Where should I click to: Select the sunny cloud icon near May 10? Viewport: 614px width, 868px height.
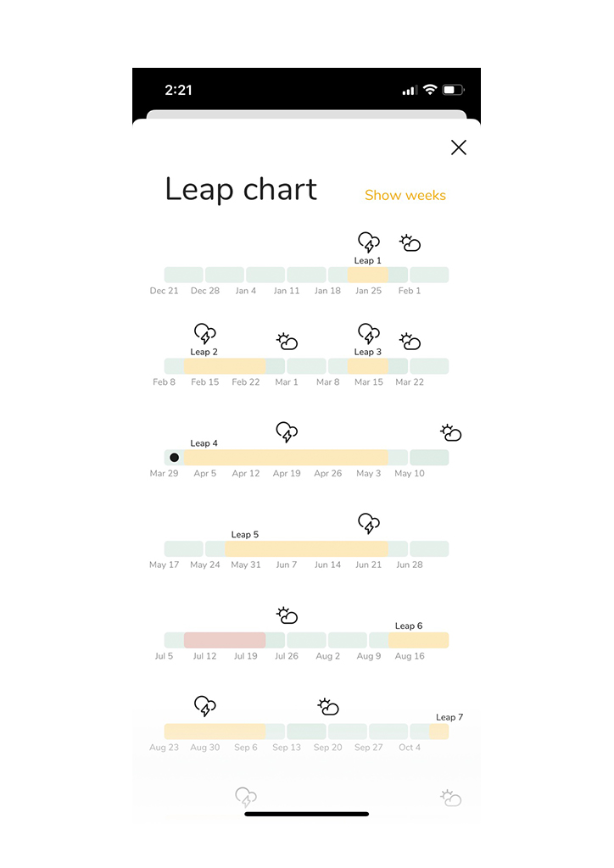click(450, 432)
